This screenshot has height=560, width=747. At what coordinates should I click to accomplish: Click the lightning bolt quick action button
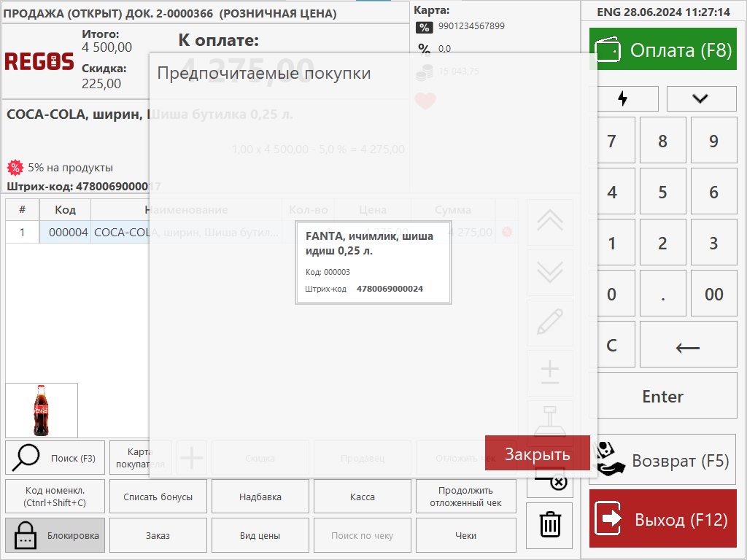coord(623,98)
